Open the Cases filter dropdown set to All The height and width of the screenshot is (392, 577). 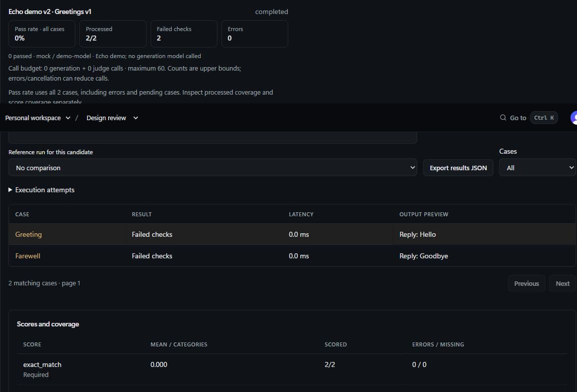point(537,168)
